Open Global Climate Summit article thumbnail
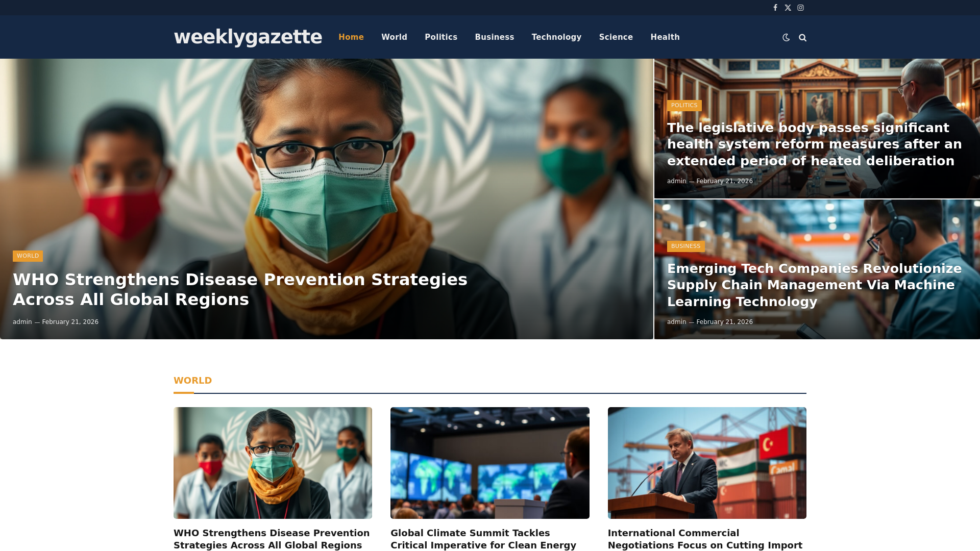 point(489,463)
